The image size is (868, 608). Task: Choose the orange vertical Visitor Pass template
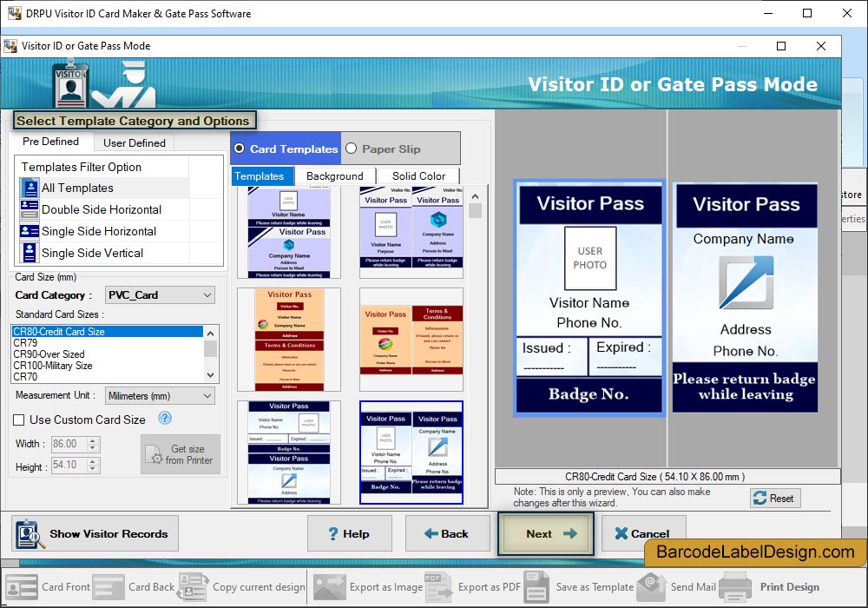point(289,340)
